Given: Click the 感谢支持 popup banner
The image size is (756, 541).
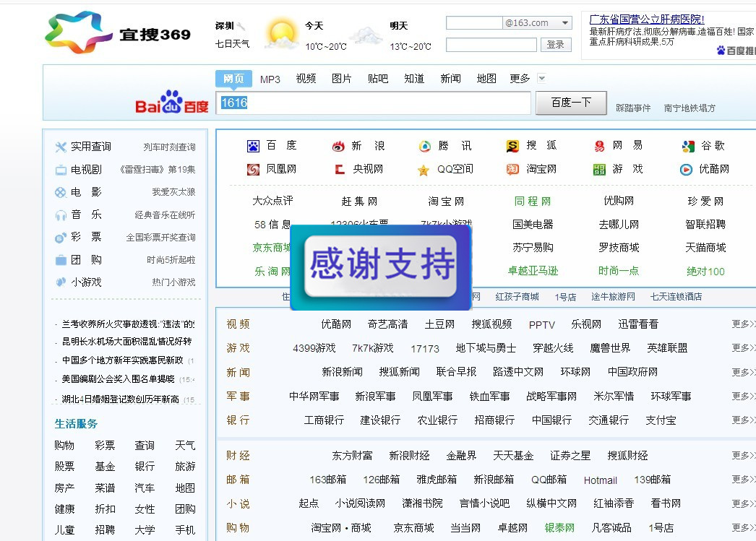Looking at the screenshot, I should pos(381,267).
